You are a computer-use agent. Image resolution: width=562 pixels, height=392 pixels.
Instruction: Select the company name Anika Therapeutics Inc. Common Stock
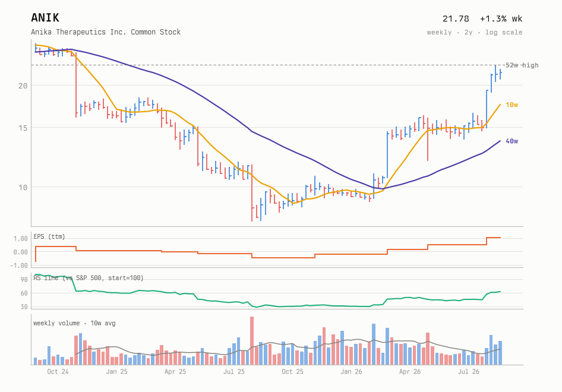tap(106, 32)
